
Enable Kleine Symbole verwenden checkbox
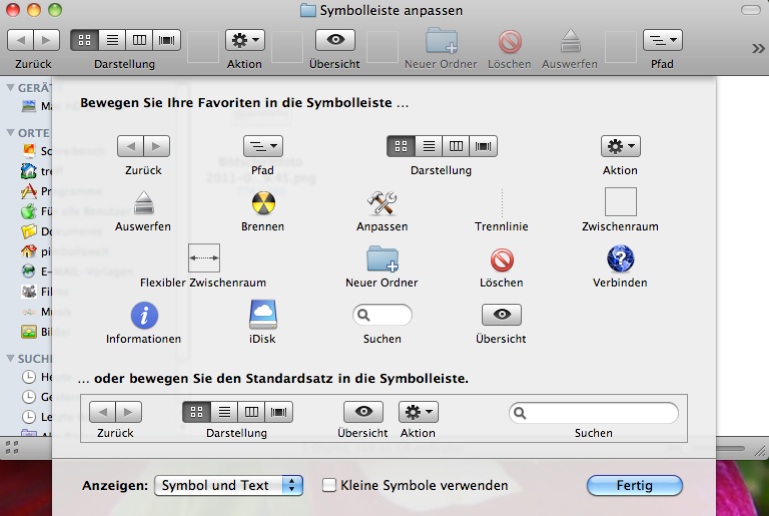329,485
